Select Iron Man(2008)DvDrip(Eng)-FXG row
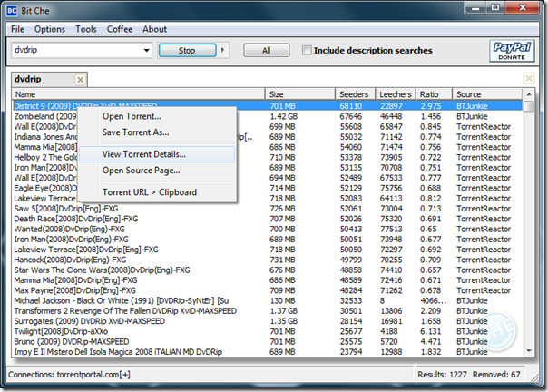 click(268, 240)
